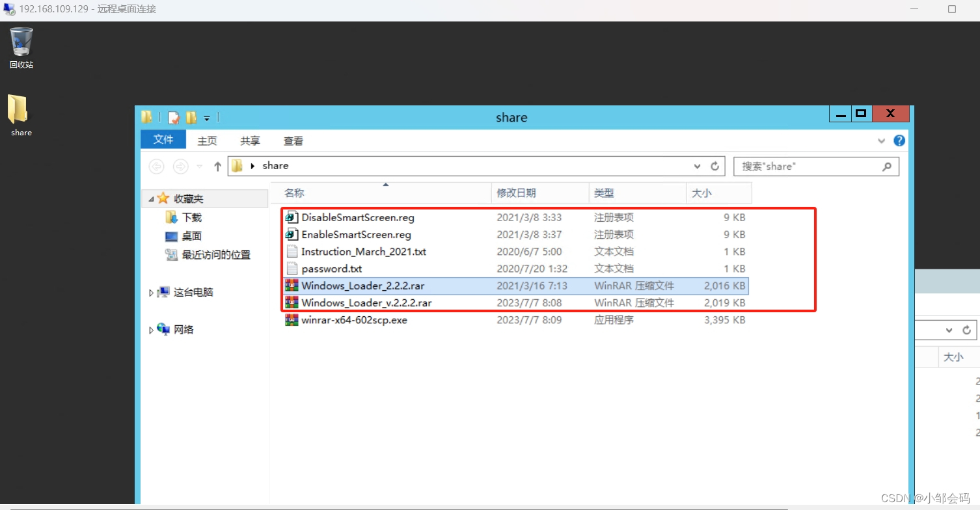Click the breadcrumb arrow before share
Screen dimensions: 980x510
click(x=252, y=167)
